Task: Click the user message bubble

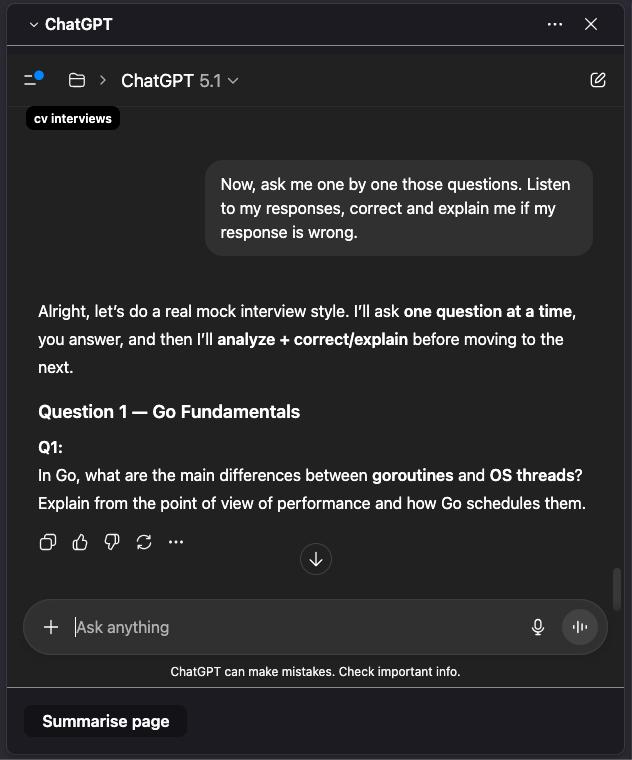Action: pyautogui.click(x=398, y=208)
